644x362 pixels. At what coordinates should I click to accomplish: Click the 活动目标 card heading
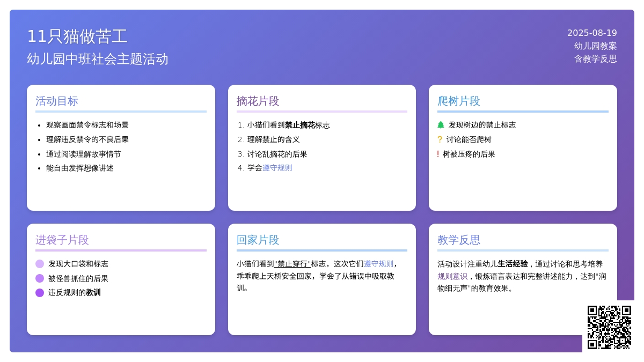(x=57, y=101)
